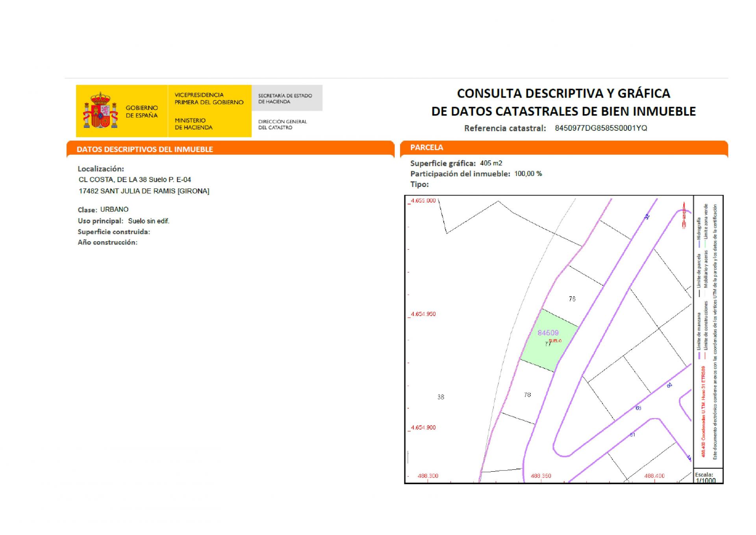Click the address line CL COSTA, DE LA 38

[135, 180]
